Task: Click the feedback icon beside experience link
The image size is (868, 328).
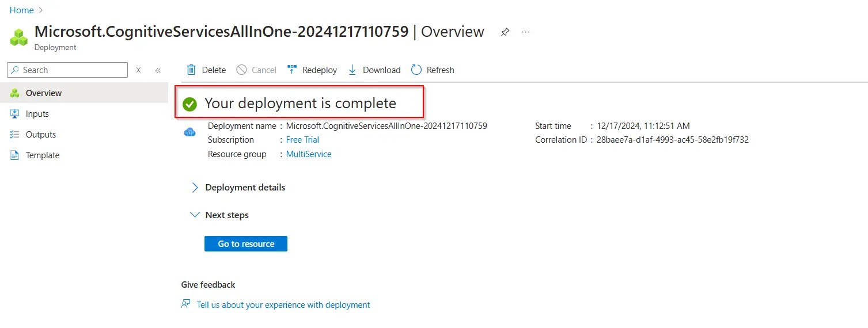Action: 185,304
